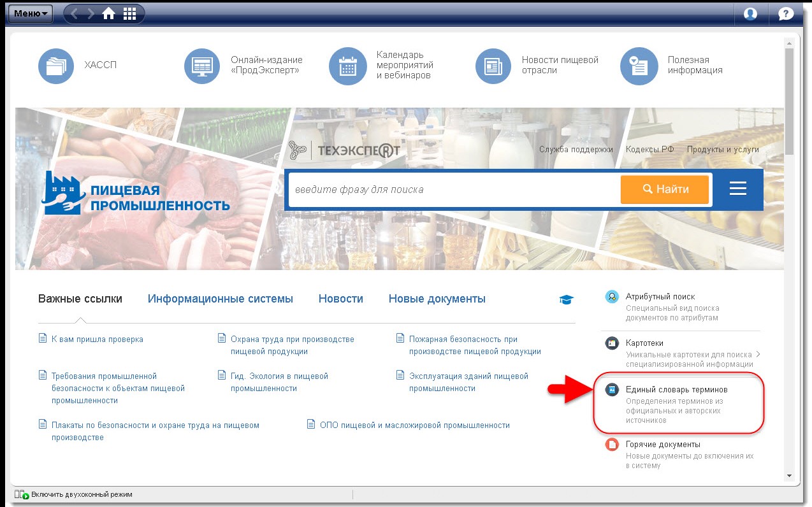
Task: Click the scrollbar down arrow
Action: coord(789,475)
